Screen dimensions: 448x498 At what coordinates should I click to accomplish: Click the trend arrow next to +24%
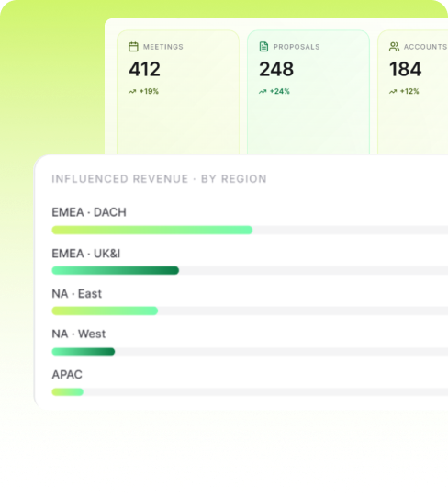coord(263,92)
